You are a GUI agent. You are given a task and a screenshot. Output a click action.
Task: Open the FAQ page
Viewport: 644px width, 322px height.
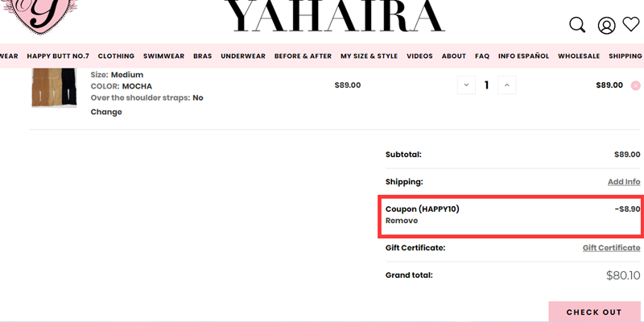(x=482, y=56)
